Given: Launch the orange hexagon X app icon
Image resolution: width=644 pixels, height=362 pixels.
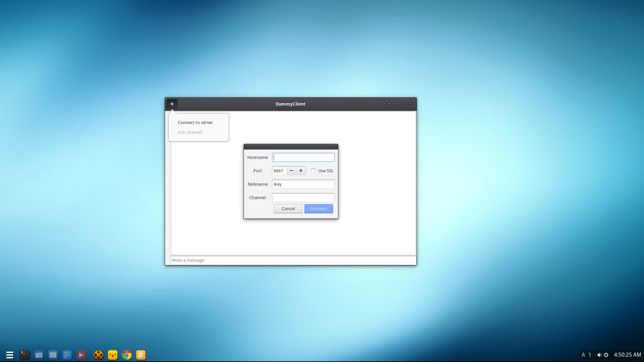Looking at the screenshot, I should point(99,355).
